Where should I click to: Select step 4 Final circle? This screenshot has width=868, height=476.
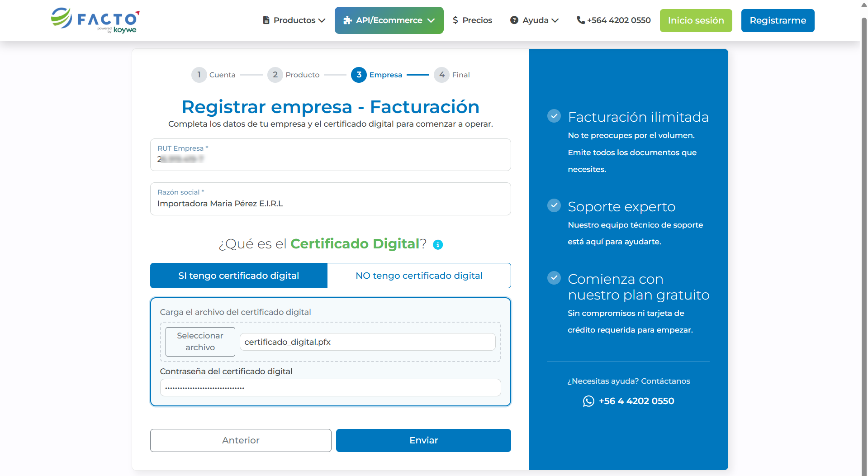point(441,75)
